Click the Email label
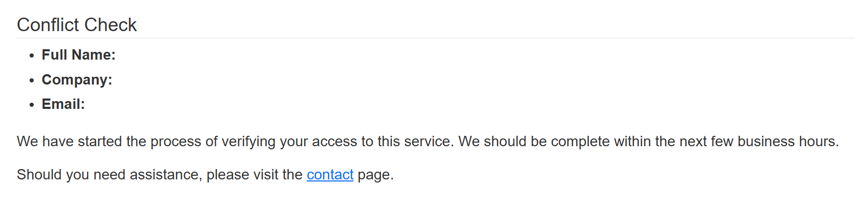This screenshot has height=210, width=868. coord(63,104)
